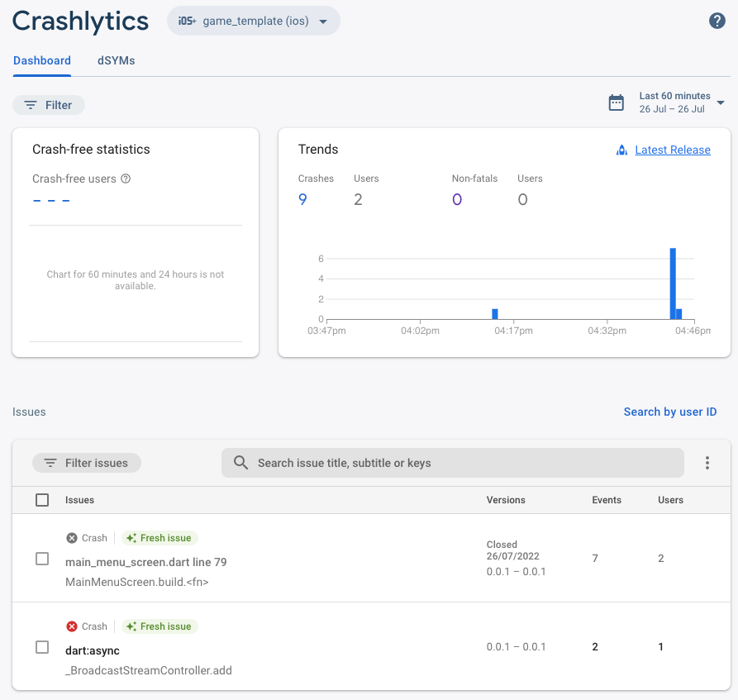The width and height of the screenshot is (738, 700).
Task: Open the main_menu_screen.dart line 79 issue
Action: [x=146, y=562]
